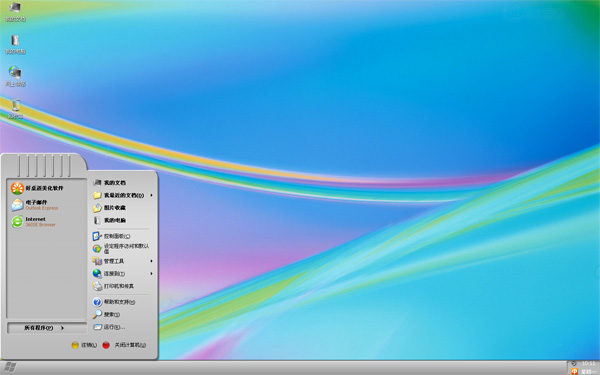Open 控制面板 control panel entry
Image resolution: width=600 pixels, height=375 pixels.
point(111,236)
